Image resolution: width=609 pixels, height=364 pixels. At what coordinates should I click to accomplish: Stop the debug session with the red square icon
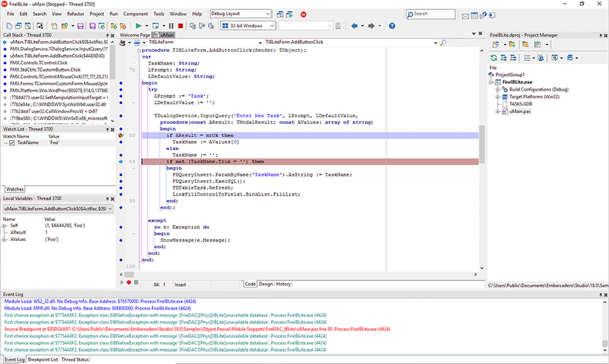[180, 26]
